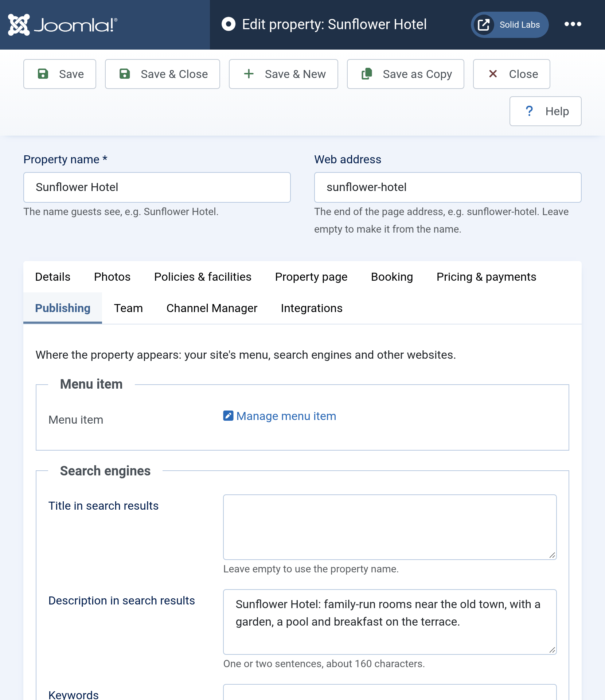Screen dimensions: 605x700
Task: Switch to the Team tab
Action: click(x=129, y=308)
